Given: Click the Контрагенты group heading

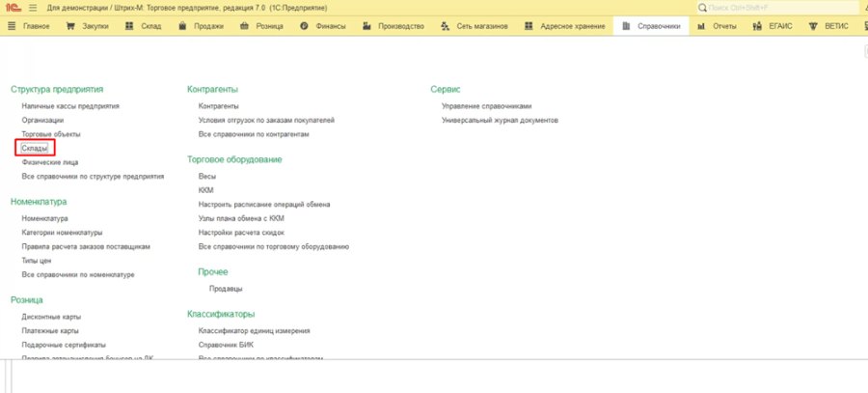Looking at the screenshot, I should pyautogui.click(x=212, y=89).
